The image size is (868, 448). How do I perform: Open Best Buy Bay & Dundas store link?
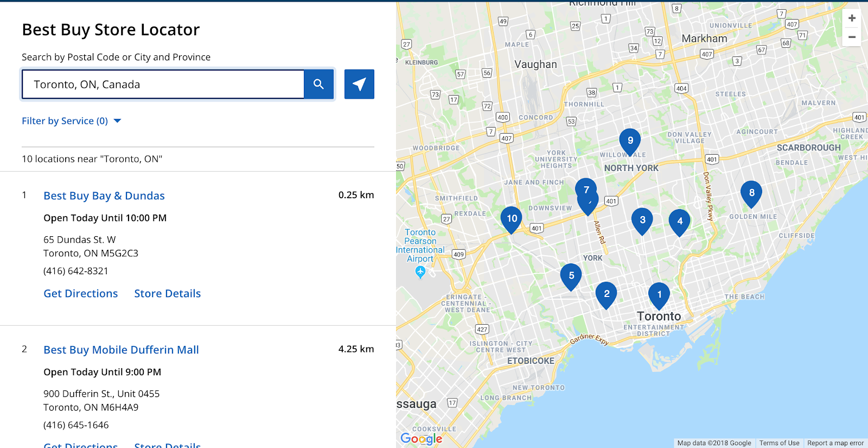tap(104, 195)
